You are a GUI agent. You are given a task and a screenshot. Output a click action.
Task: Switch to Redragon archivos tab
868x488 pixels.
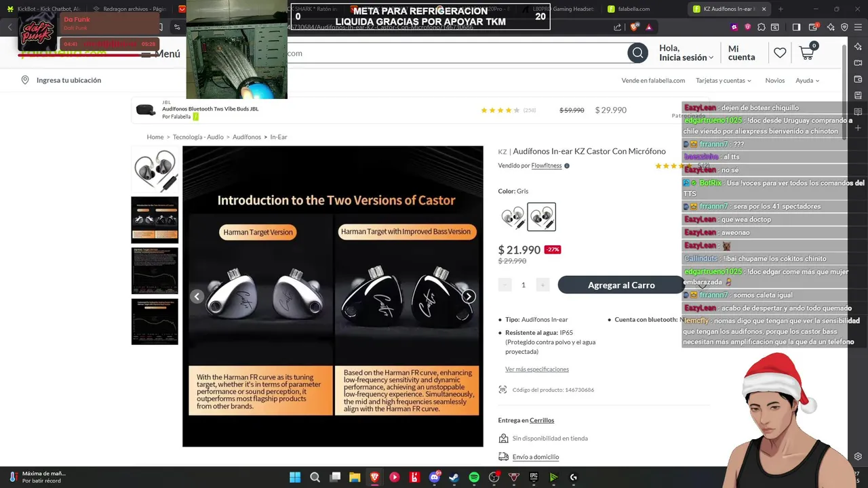[129, 9]
